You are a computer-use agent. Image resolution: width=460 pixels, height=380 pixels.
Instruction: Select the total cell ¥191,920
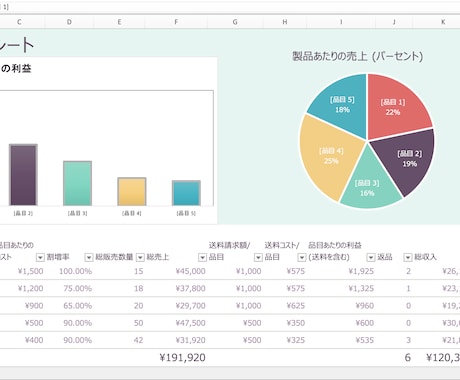pos(176,358)
